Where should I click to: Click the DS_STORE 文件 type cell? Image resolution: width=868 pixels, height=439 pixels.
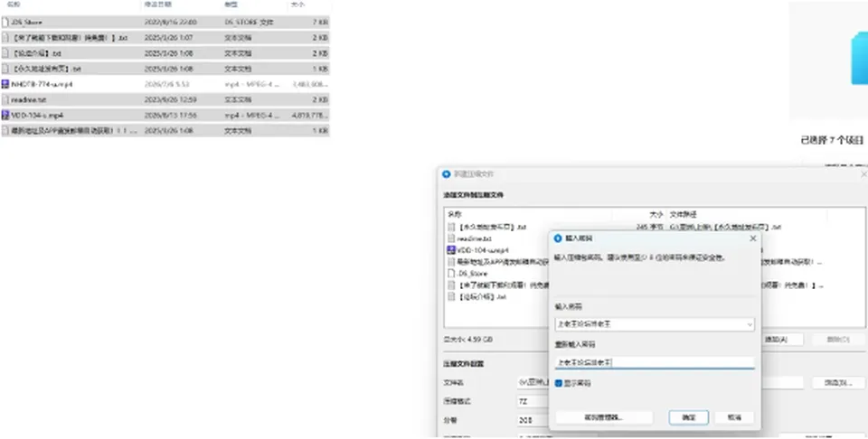[249, 22]
